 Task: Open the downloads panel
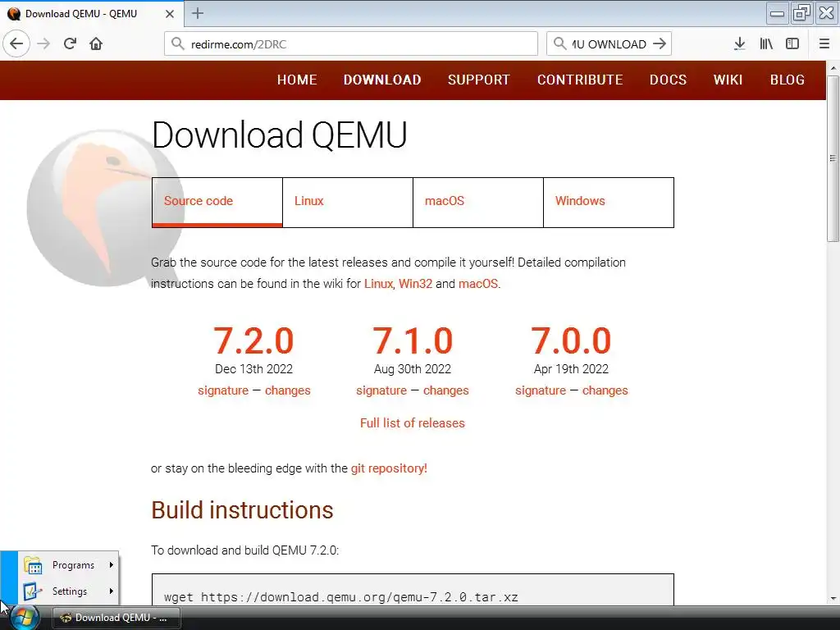[740, 44]
